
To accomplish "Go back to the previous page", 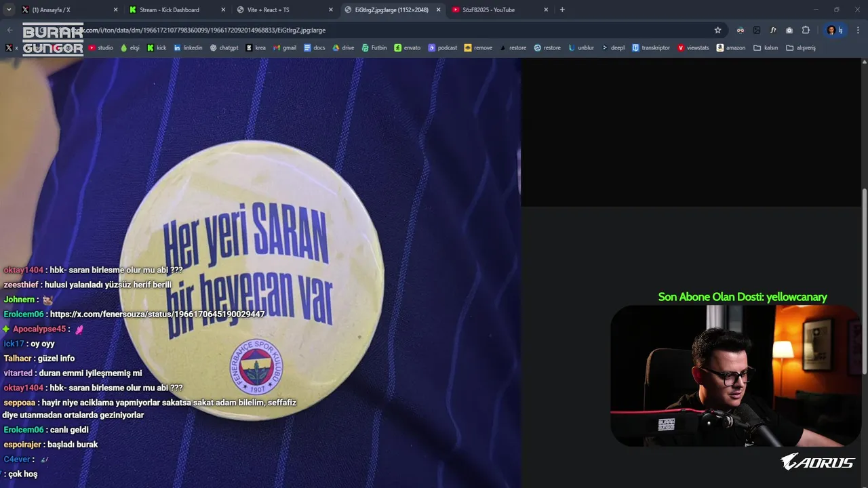I will tap(9, 30).
